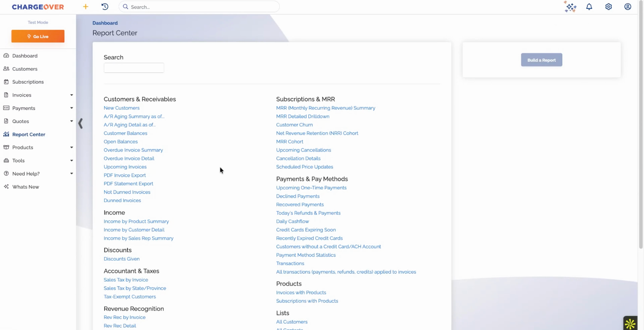Screen dimensions: 644x330
Task: Open MRR (Monthly Recurring Revenue) Summary report
Action: tap(326, 108)
